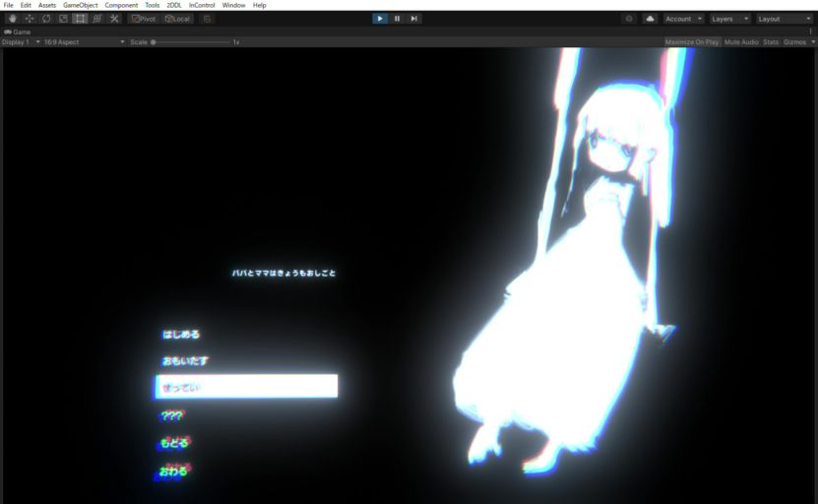Pause the running game
Viewport: 818px width, 504px height.
(397, 19)
